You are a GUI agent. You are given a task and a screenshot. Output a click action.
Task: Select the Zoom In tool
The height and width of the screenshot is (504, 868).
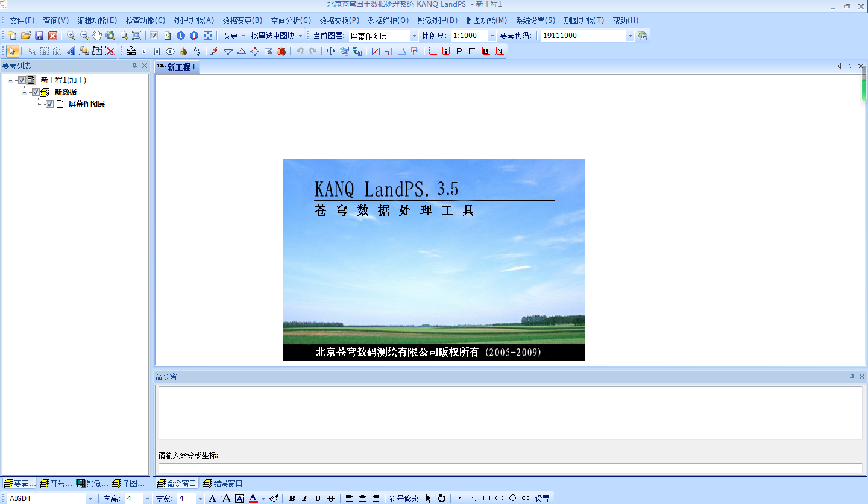[71, 35]
